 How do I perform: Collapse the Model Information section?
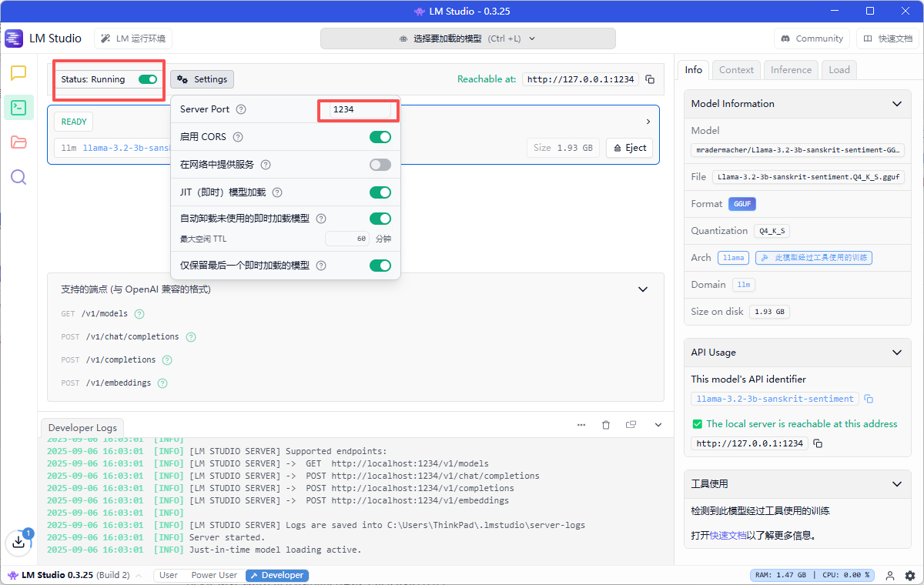point(896,104)
